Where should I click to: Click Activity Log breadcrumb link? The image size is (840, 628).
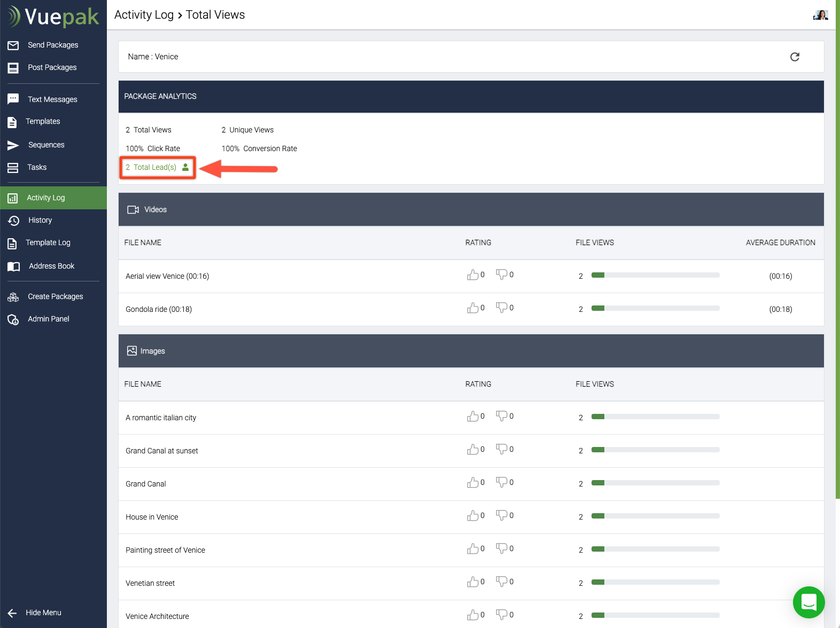coord(144,15)
